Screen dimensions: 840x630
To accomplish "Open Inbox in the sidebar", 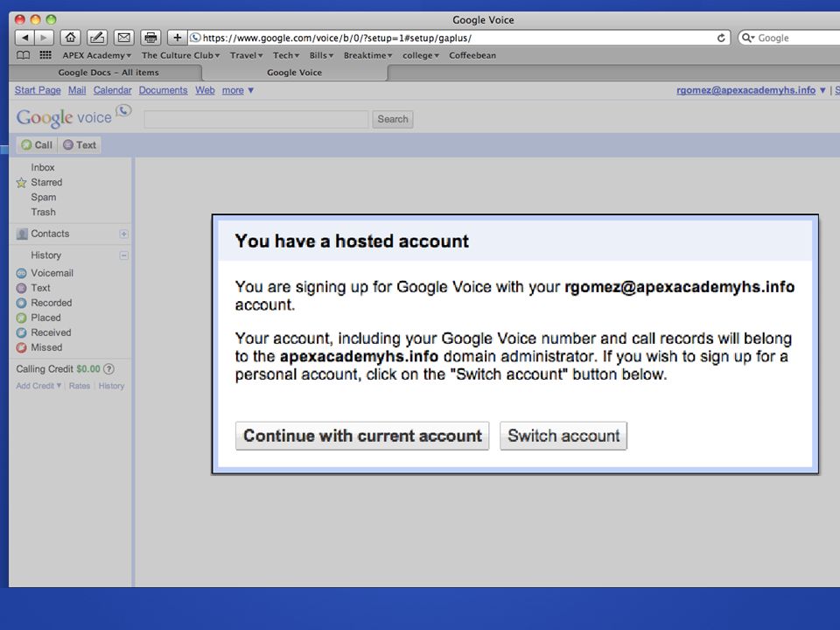I will [x=43, y=168].
